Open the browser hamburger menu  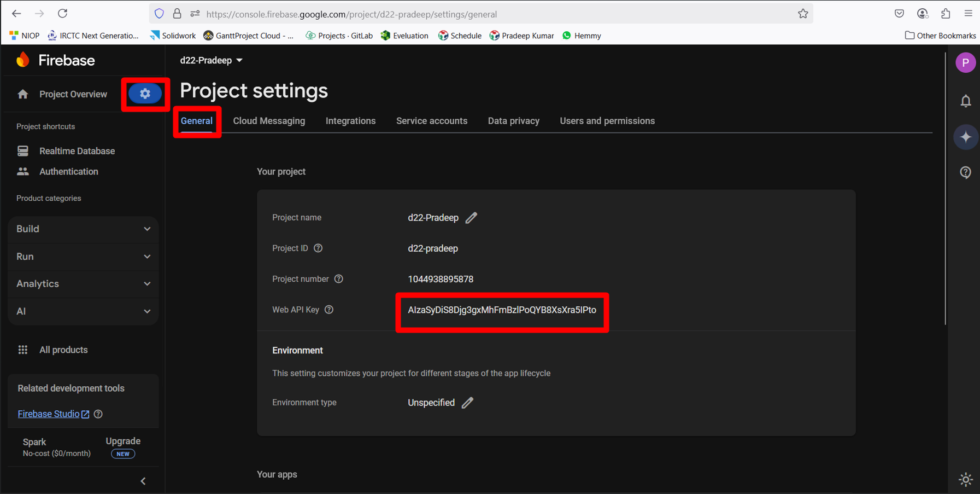click(969, 14)
